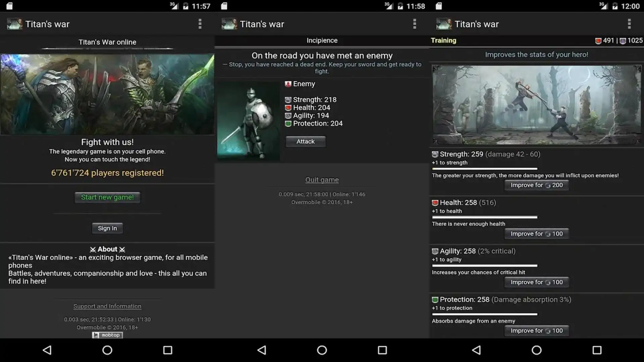Click the Health training progress bar

point(485,217)
